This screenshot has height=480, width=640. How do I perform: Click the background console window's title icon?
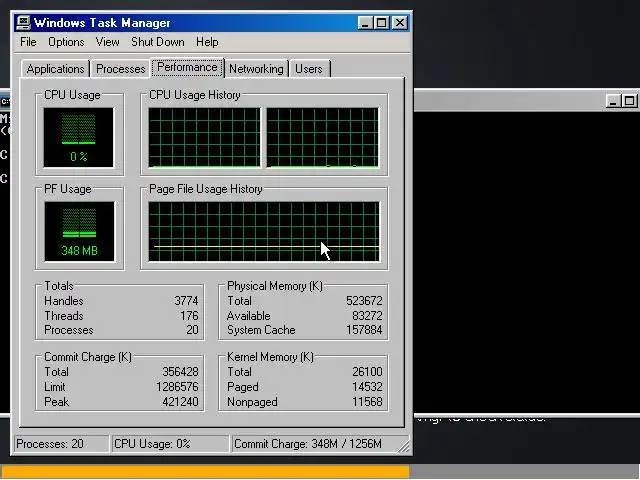point(4,101)
